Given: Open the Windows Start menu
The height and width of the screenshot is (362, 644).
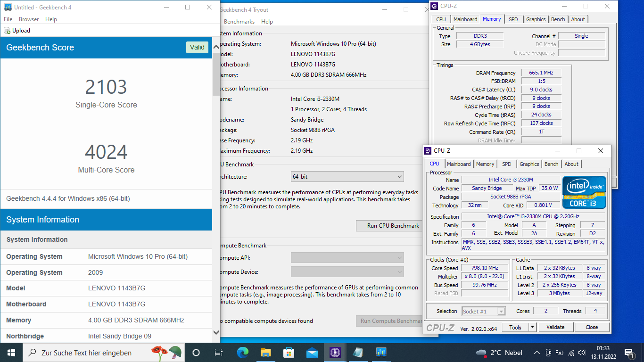Looking at the screenshot, I should [11, 353].
